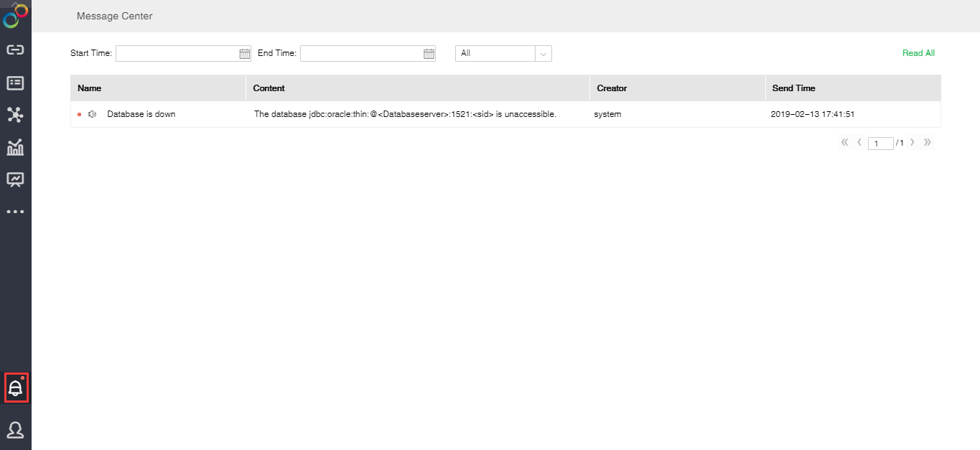Open the link icon in the sidebar
The image size is (980, 450).
15,50
